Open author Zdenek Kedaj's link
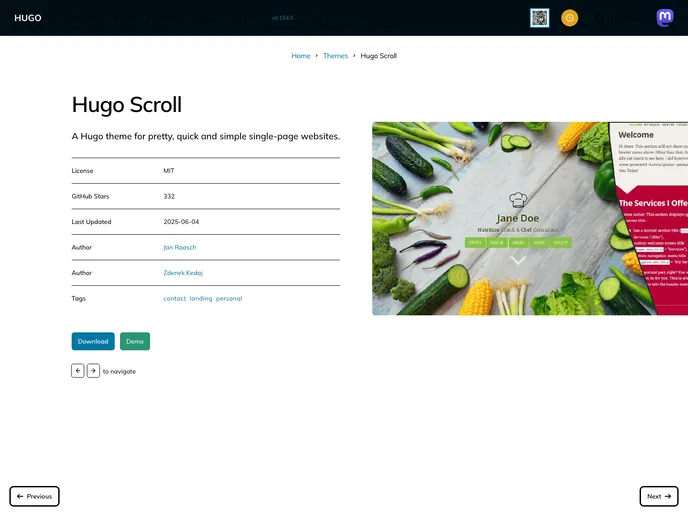 pos(183,273)
